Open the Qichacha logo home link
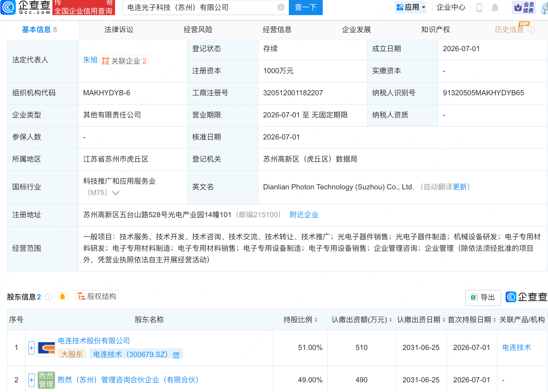The height and width of the screenshot is (392, 548). point(25,7)
